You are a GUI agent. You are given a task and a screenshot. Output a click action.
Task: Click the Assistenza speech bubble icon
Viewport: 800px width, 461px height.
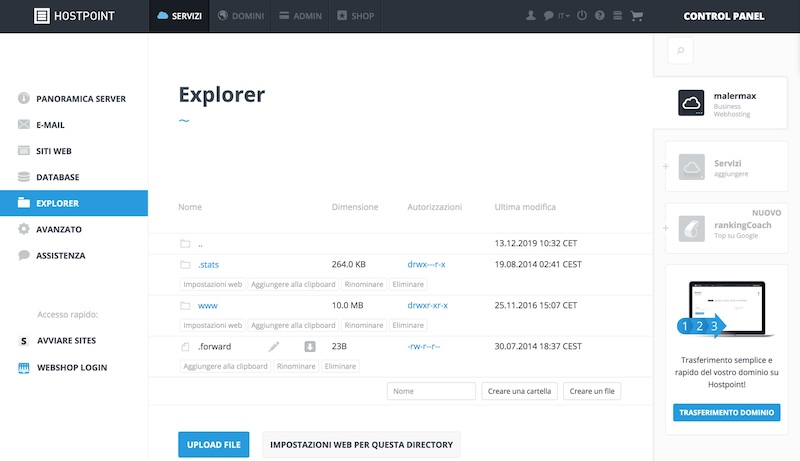click(23, 255)
